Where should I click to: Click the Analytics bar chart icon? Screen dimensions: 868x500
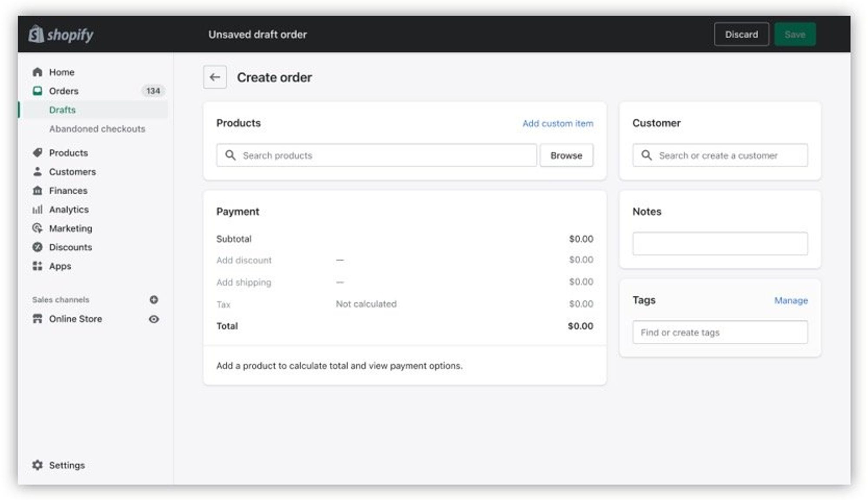pos(38,209)
